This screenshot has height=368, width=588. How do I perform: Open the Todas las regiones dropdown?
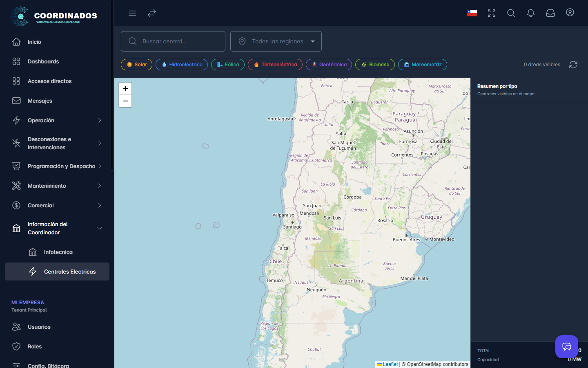[276, 41]
